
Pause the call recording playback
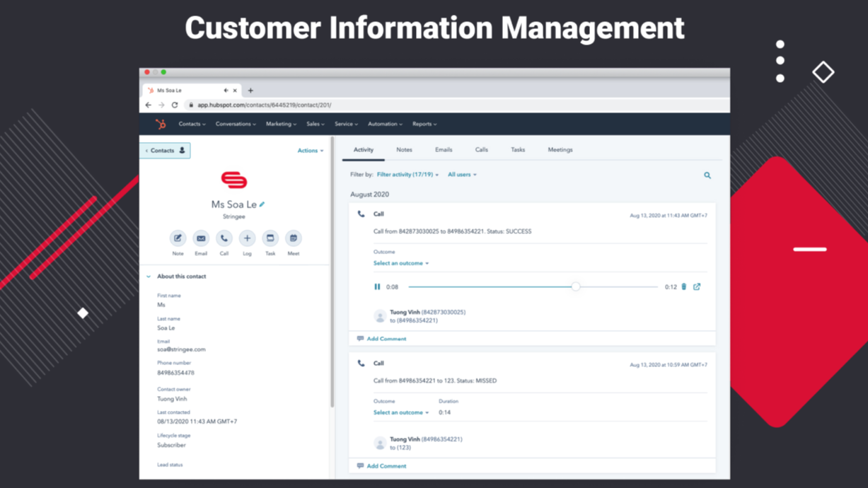tap(376, 286)
